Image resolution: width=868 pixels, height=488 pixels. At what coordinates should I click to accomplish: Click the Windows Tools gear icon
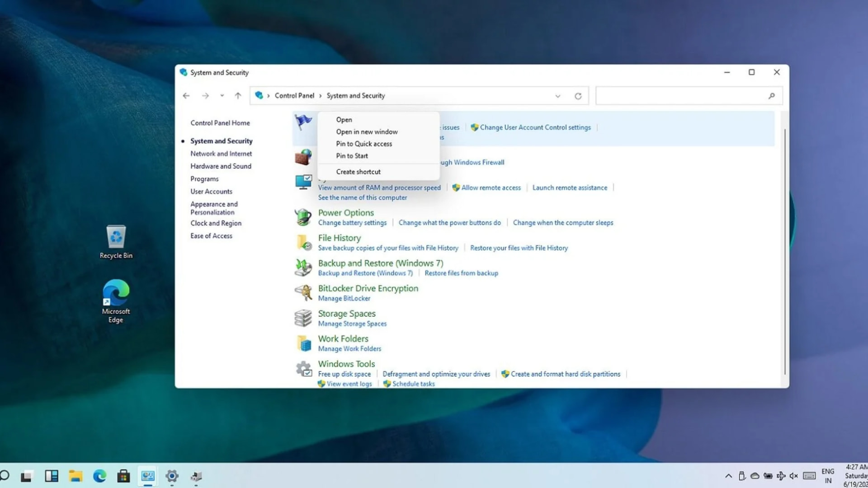coord(303,369)
